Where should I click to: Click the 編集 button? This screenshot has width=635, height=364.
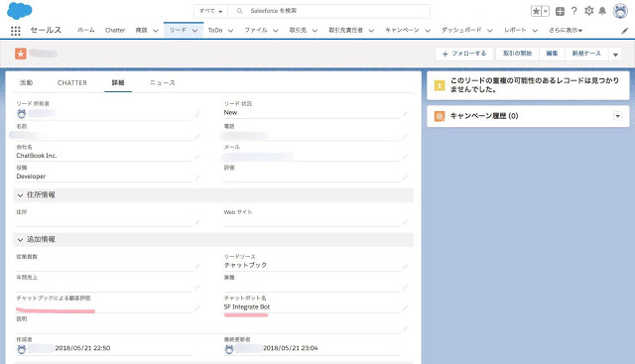tap(552, 54)
